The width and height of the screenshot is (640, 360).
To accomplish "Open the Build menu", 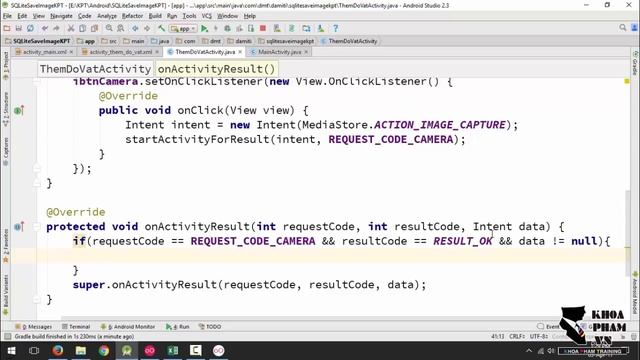I will [x=155, y=16].
